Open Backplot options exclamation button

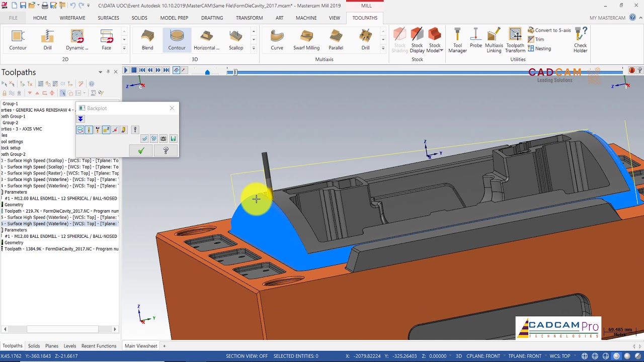click(135, 130)
